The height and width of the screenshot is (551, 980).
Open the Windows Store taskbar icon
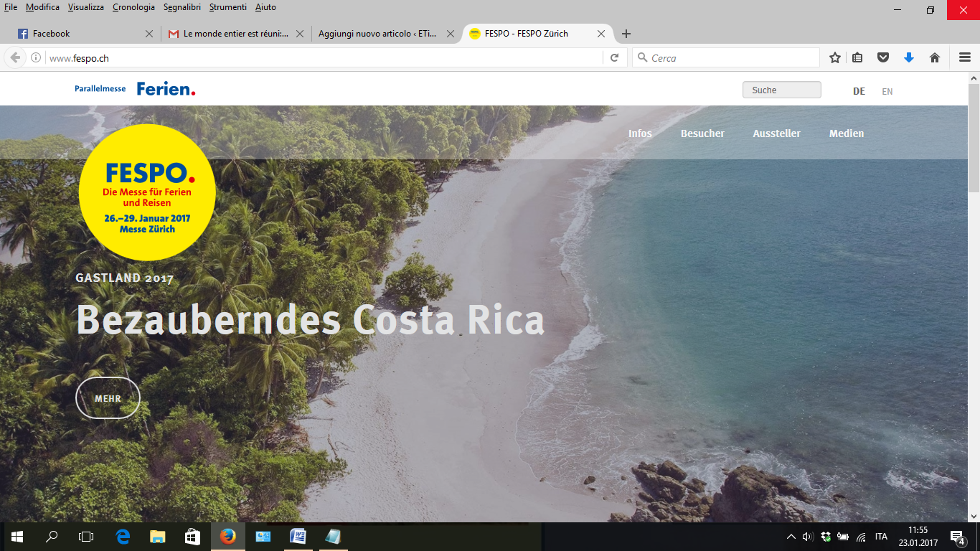coord(193,537)
